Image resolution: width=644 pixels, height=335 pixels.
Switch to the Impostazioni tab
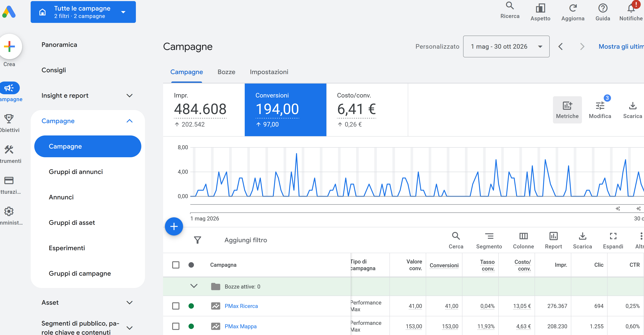[x=269, y=72]
